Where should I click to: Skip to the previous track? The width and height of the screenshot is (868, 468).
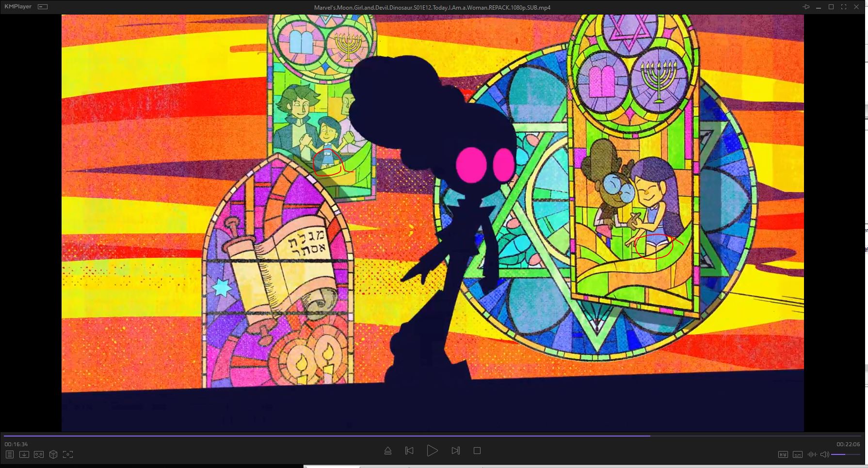tap(409, 451)
